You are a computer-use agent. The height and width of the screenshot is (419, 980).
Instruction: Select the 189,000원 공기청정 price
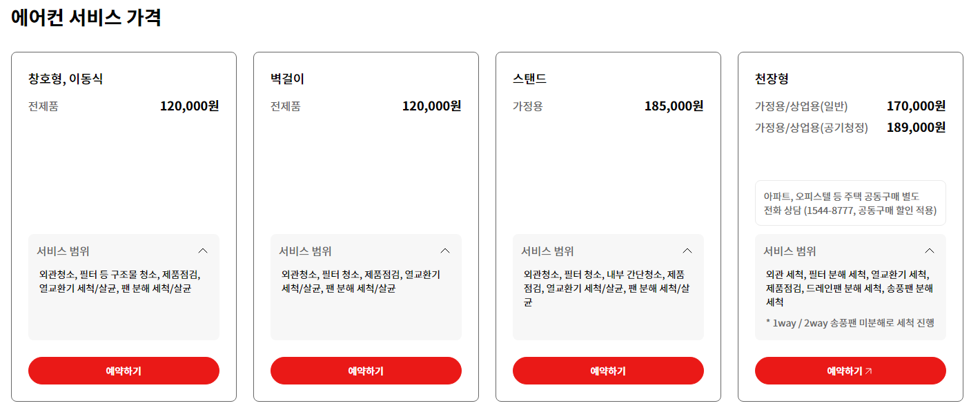(x=916, y=128)
